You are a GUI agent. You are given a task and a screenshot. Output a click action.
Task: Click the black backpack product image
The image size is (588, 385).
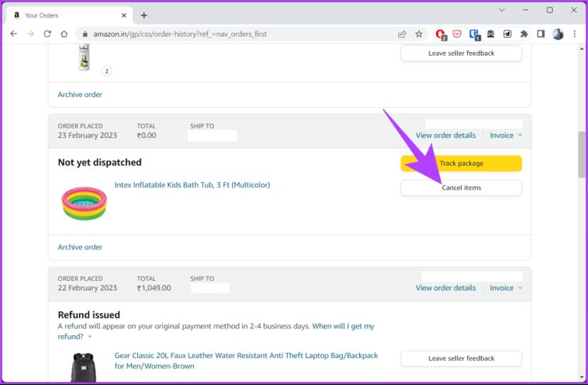click(83, 367)
